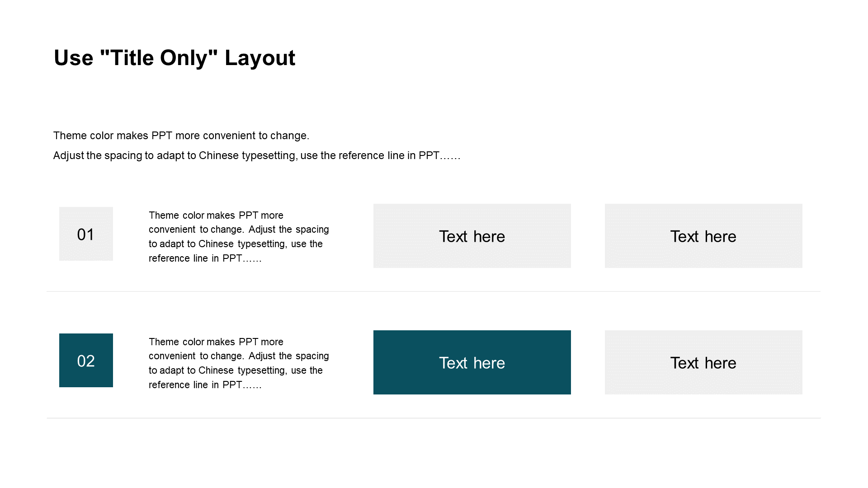Viewport: 868px width, 488px height.
Task: Select the paragraph text beside box 01
Action: [x=239, y=237]
